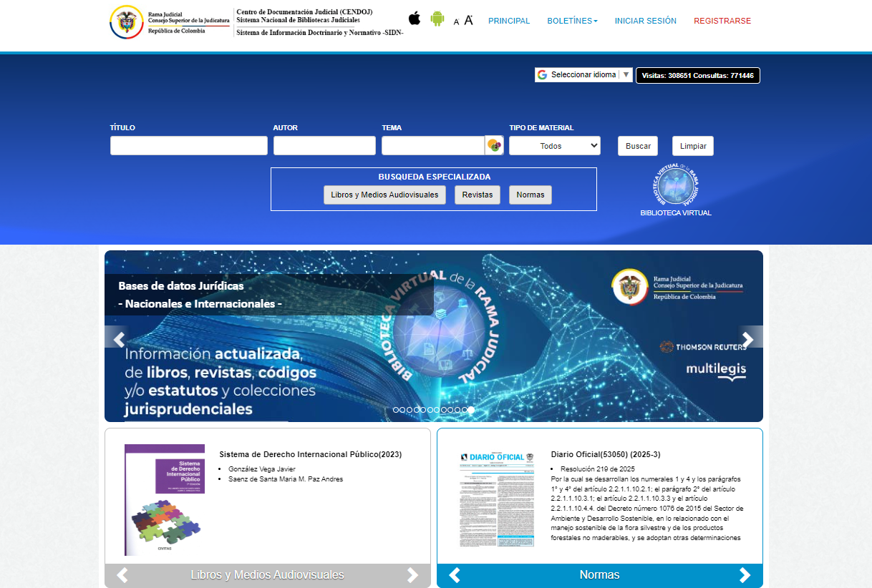Open Iniciar Sesión from top menu
The width and height of the screenshot is (872, 588).
[646, 21]
